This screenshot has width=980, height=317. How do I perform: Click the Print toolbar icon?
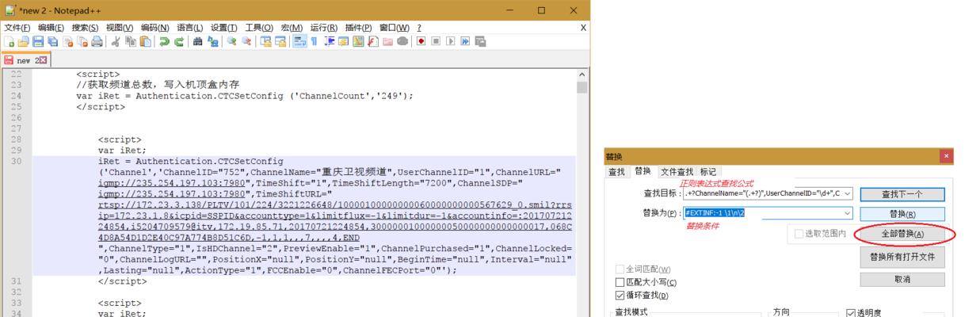coord(97,41)
